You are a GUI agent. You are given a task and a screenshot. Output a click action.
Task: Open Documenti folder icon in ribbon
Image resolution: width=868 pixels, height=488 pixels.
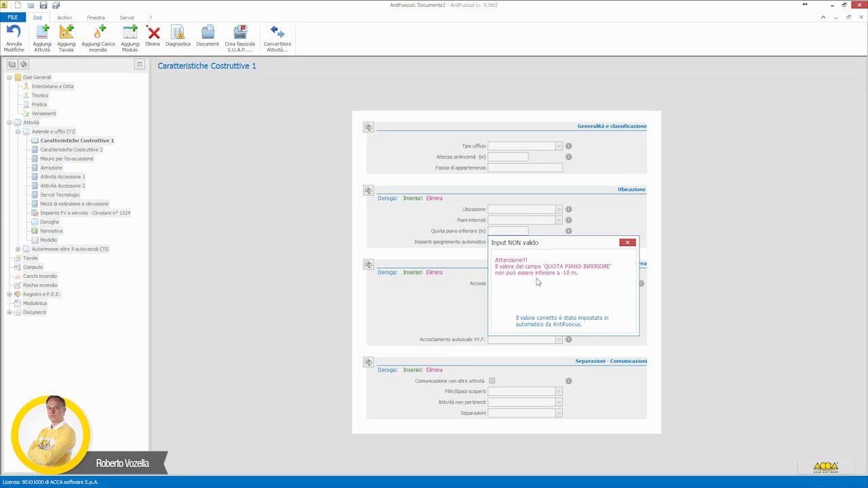click(x=208, y=32)
